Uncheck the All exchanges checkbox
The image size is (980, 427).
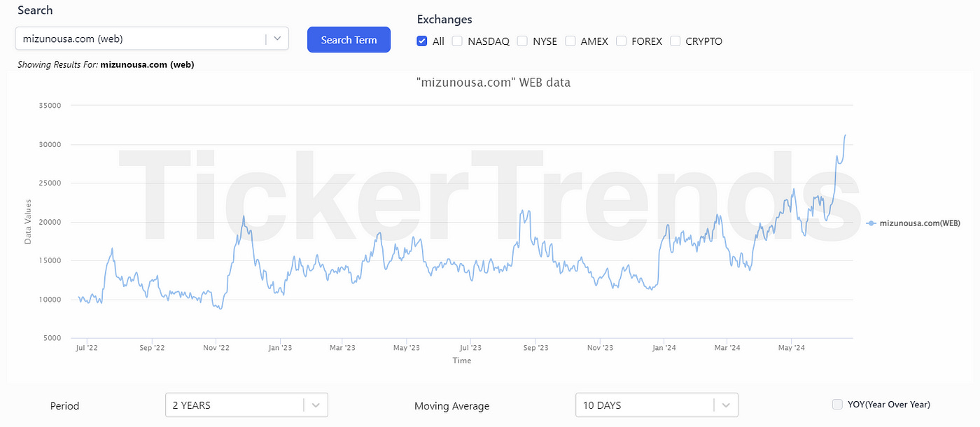[422, 41]
